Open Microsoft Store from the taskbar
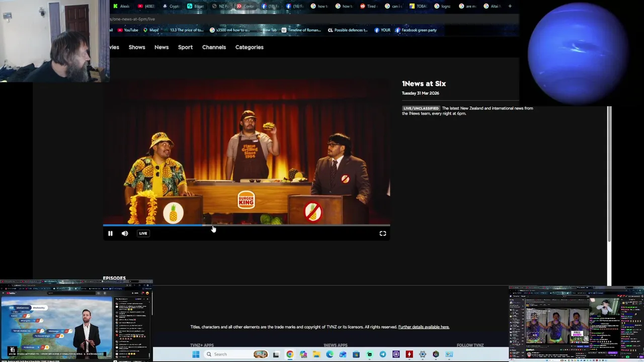The image size is (644, 362). pyautogui.click(x=356, y=354)
